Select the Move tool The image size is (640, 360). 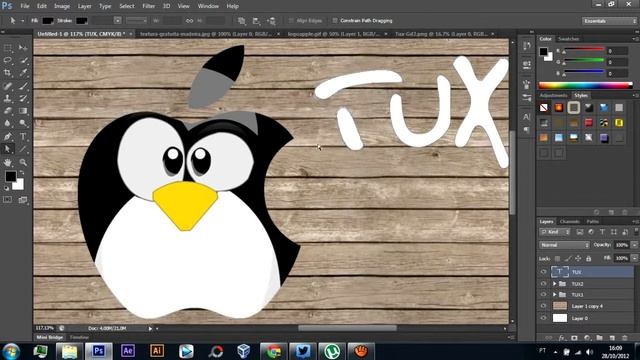(x=23, y=48)
